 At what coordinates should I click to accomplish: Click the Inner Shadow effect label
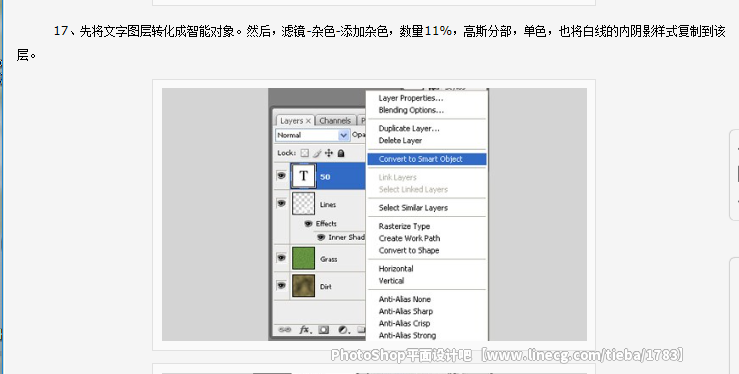pos(346,237)
